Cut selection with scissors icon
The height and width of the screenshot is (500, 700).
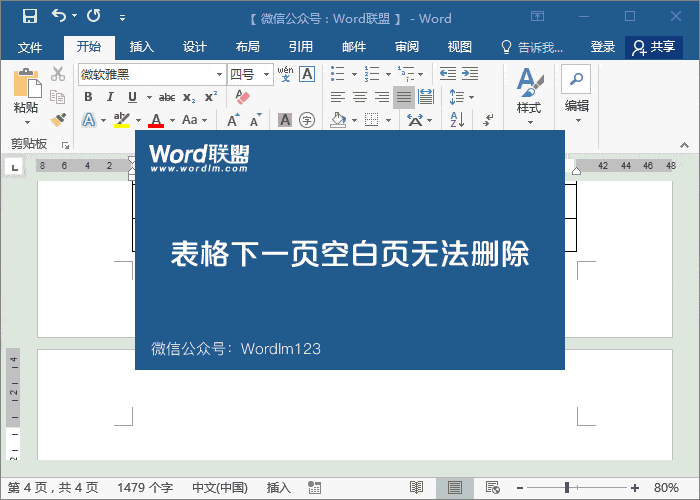pyautogui.click(x=58, y=74)
